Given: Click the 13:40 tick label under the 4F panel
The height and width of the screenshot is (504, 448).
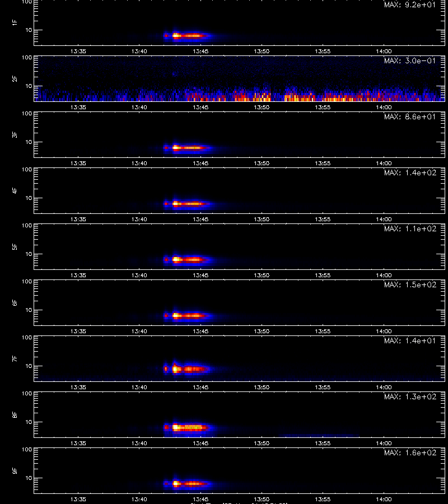Looking at the screenshot, I should tap(139, 219).
